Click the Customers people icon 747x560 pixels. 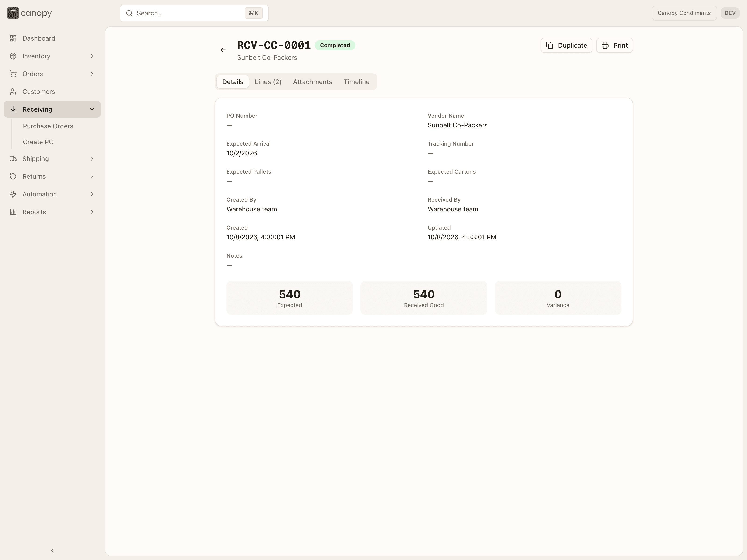(x=13, y=91)
